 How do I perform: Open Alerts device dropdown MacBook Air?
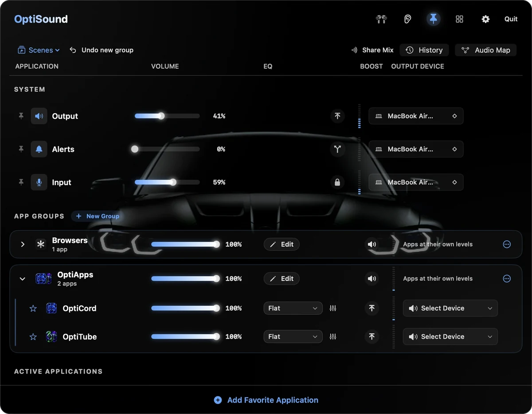(x=416, y=149)
